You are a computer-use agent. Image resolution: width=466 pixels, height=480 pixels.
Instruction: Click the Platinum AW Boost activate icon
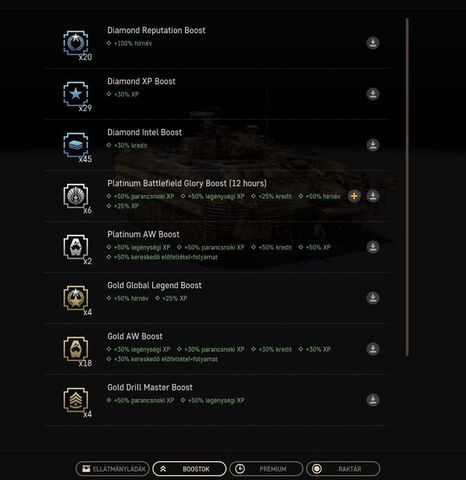(373, 247)
